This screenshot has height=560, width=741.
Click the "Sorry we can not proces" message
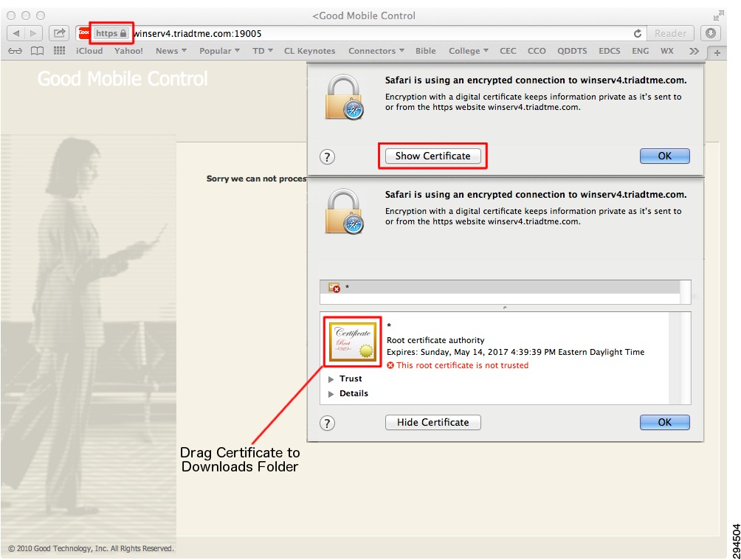tap(256, 179)
